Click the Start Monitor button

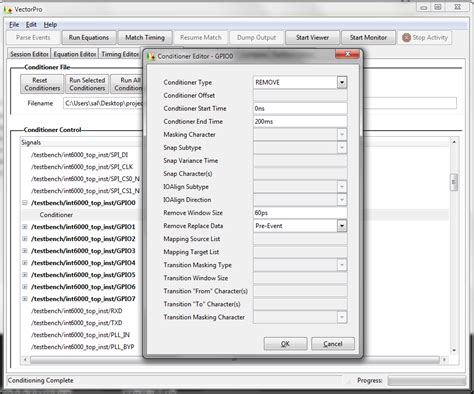(x=368, y=38)
